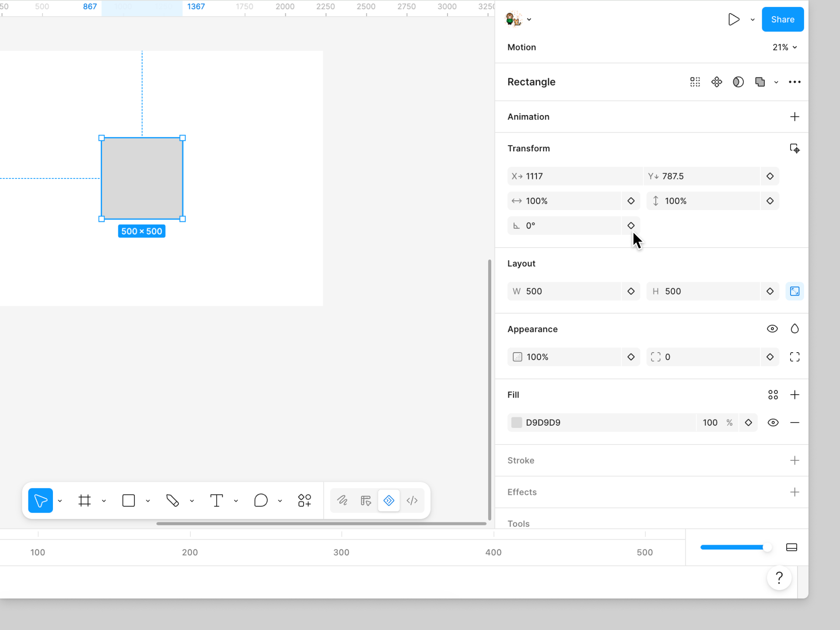Use Rectangle as mask icon
The width and height of the screenshot is (840, 630).
738,82
